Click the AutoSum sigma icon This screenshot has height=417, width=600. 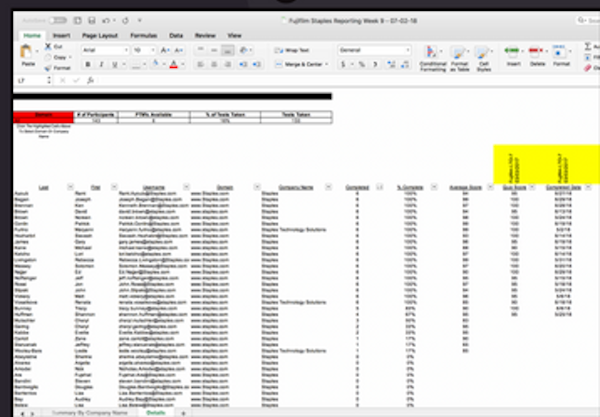(588, 46)
